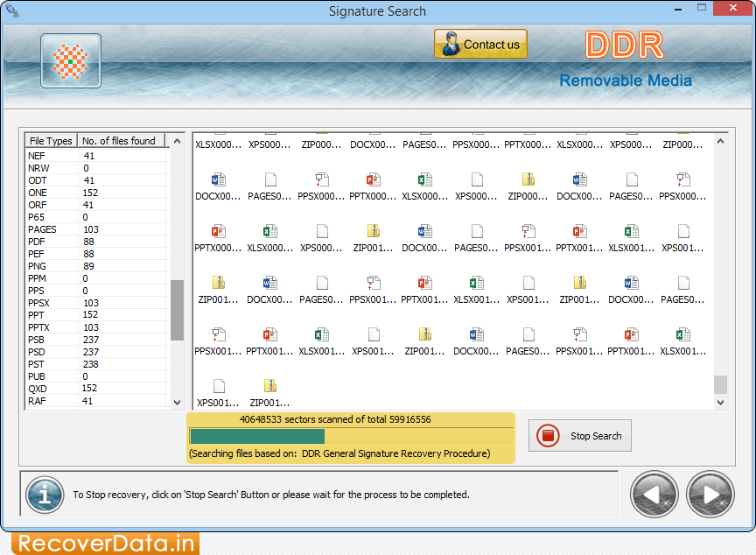Click the forward navigation arrow
Image resolution: width=756 pixels, height=555 pixels.
pyautogui.click(x=710, y=494)
